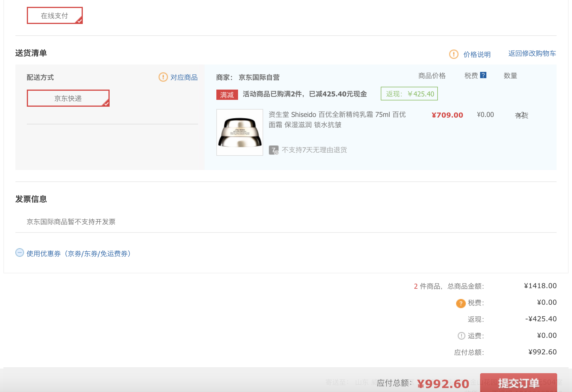
Task: Open the 资生堂 Shiseido product title
Action: point(337,120)
